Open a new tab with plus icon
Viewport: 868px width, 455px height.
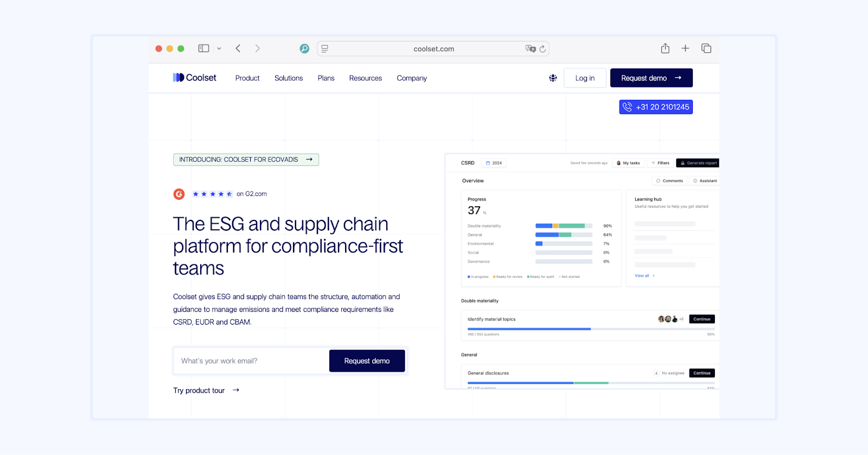pyautogui.click(x=685, y=48)
